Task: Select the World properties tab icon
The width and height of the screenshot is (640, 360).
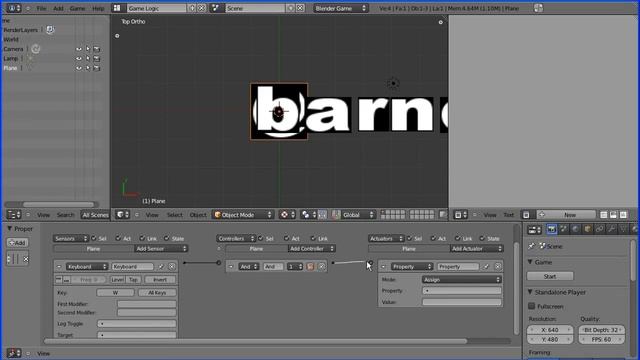Action: [x=575, y=229]
